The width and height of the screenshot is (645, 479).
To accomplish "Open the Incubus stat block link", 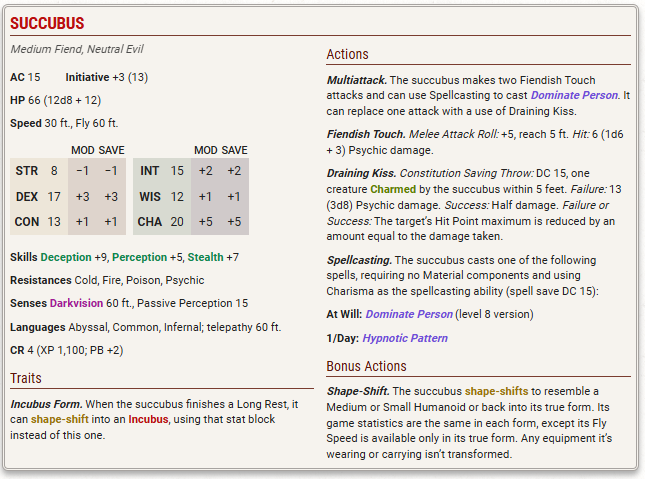I will 147,420.
